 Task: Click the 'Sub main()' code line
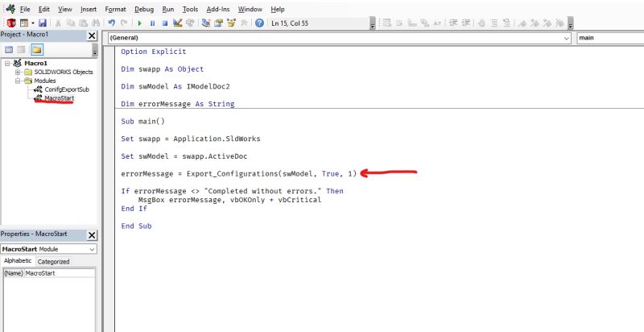[x=142, y=121]
